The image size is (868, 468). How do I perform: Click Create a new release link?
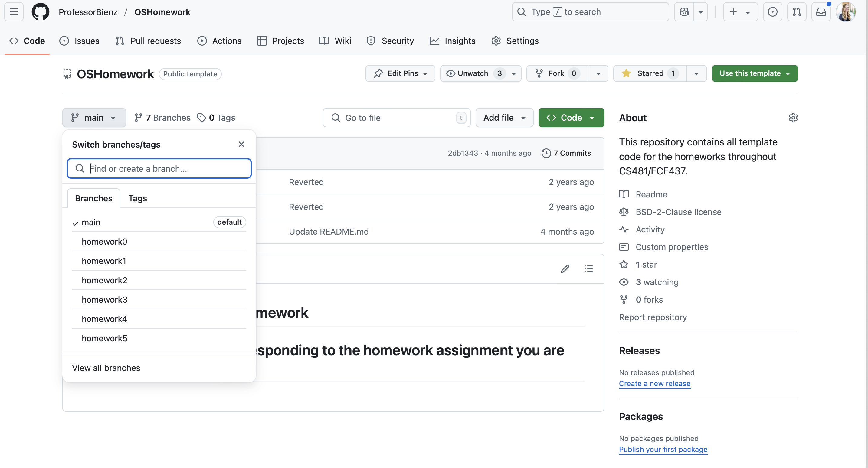654,383
